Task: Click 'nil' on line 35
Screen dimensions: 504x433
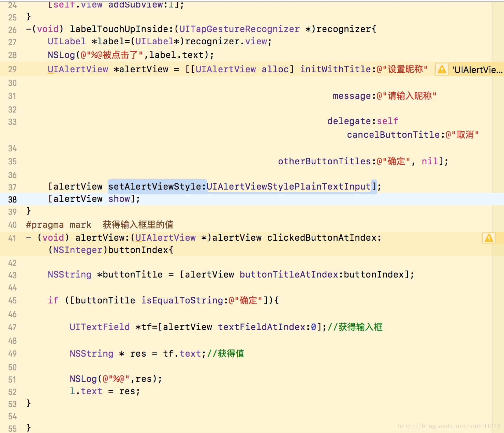Action: point(430,161)
